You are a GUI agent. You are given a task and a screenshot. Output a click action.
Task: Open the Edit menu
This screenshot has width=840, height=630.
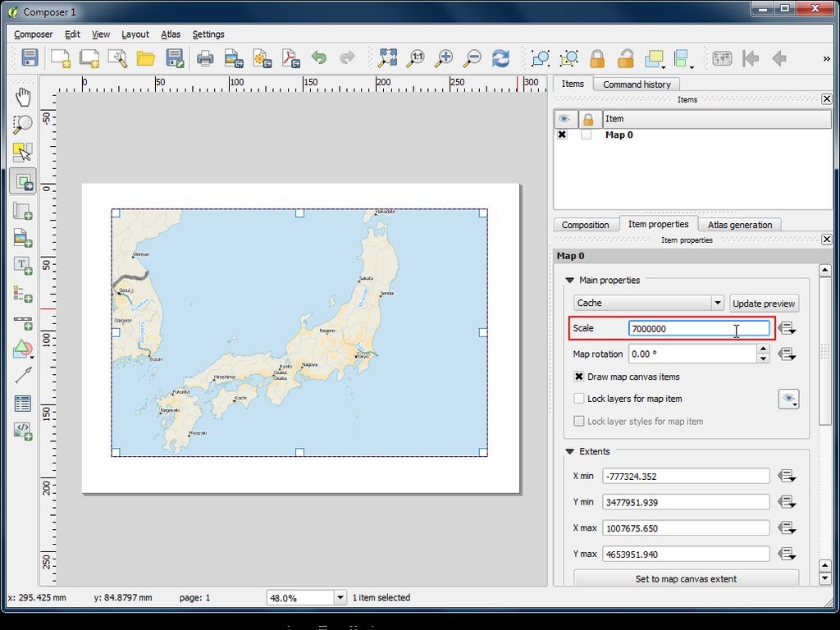(72, 34)
